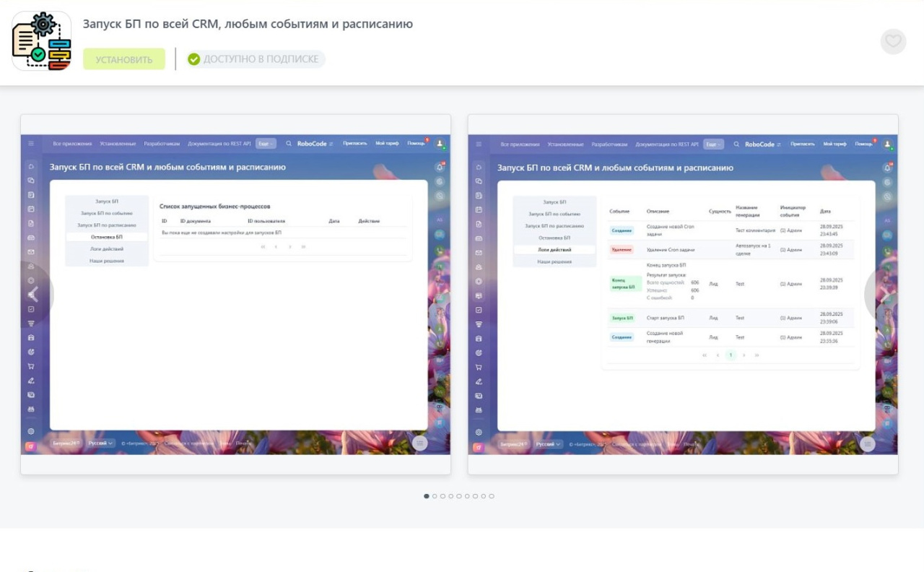Open notifications via the bell icon
This screenshot has width=924, height=572.
pyautogui.click(x=440, y=167)
